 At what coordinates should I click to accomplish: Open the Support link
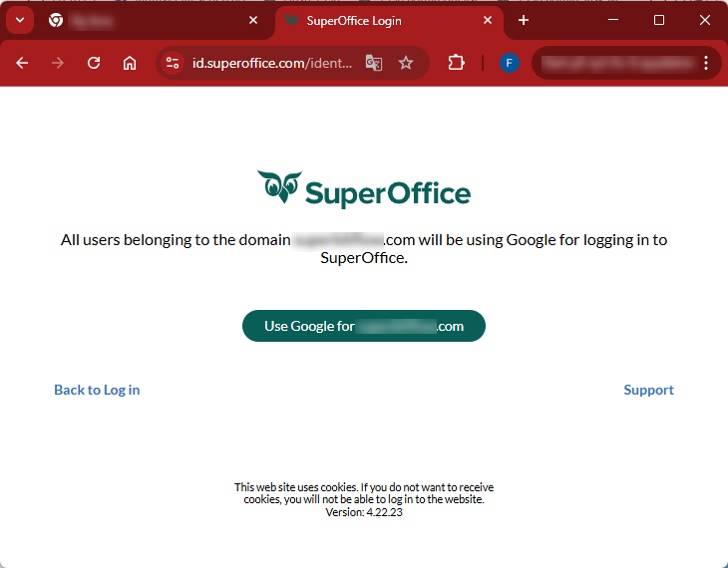point(648,390)
